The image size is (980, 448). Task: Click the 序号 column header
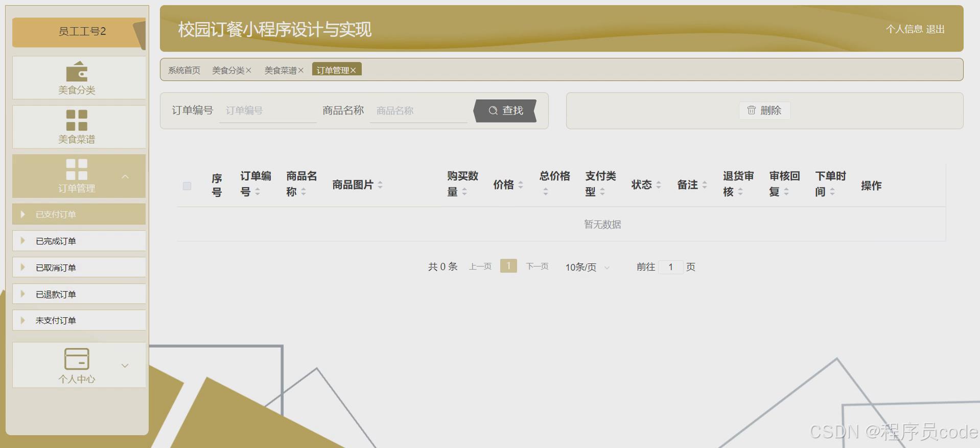217,185
